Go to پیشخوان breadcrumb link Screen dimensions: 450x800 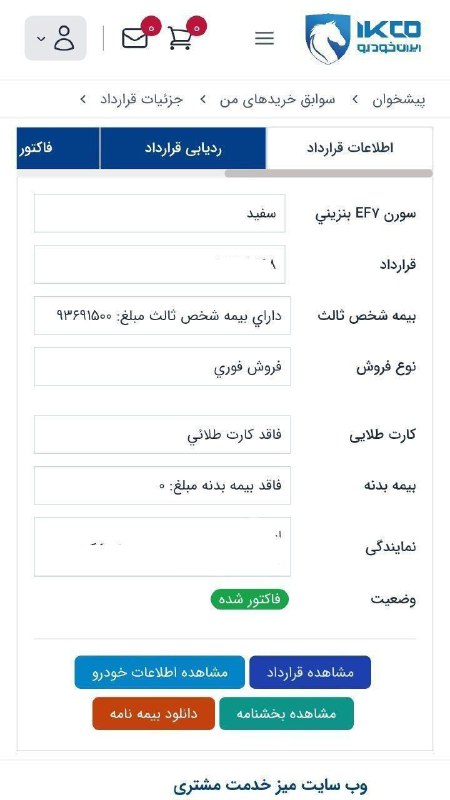click(x=398, y=99)
